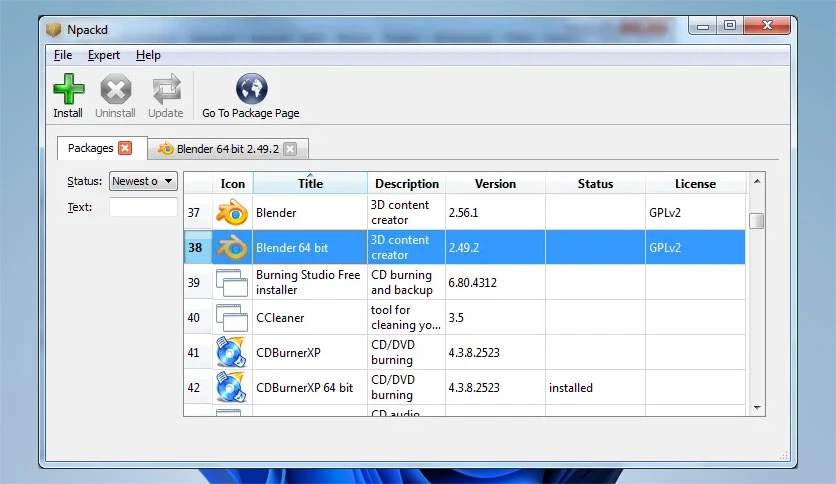The image size is (836, 484).
Task: Select row number 42 header
Action: click(x=198, y=388)
